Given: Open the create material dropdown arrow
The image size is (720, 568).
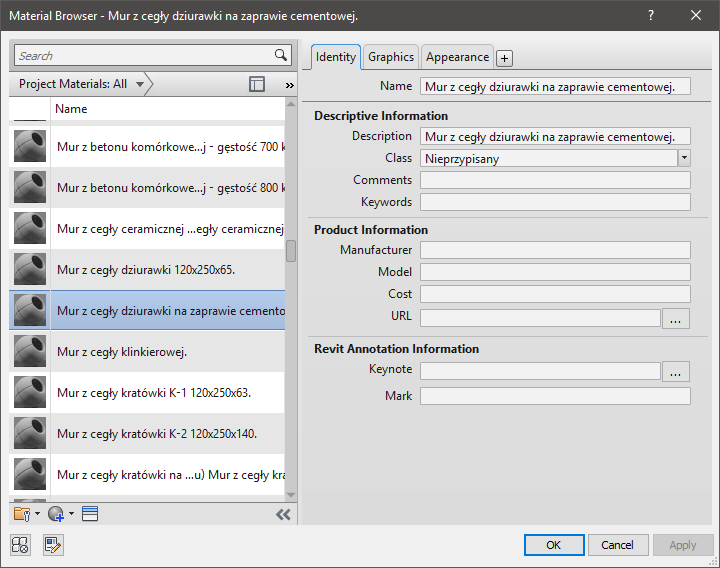Looking at the screenshot, I should 71,513.
